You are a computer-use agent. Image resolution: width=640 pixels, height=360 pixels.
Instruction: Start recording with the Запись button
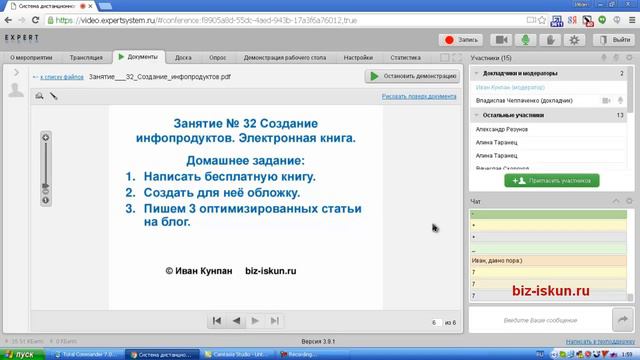[461, 40]
